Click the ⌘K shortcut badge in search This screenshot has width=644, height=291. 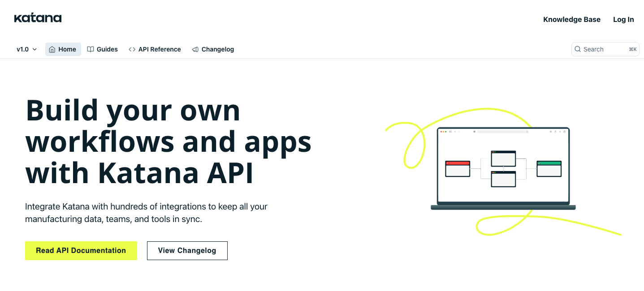coord(632,49)
